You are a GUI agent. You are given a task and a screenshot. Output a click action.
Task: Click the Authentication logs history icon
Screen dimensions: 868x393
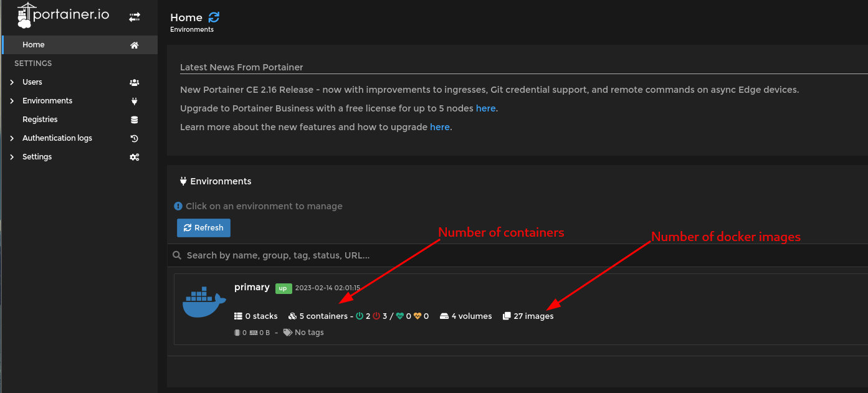(134, 138)
